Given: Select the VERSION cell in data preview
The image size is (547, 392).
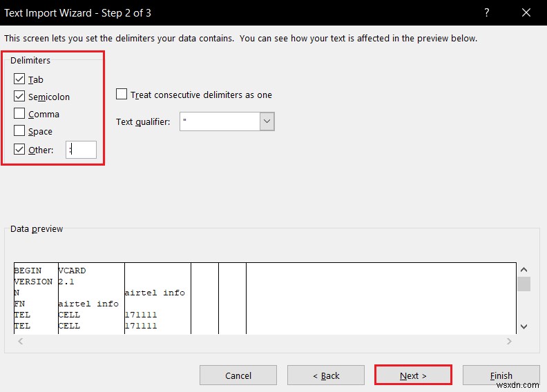Looking at the screenshot, I should pyautogui.click(x=33, y=282).
